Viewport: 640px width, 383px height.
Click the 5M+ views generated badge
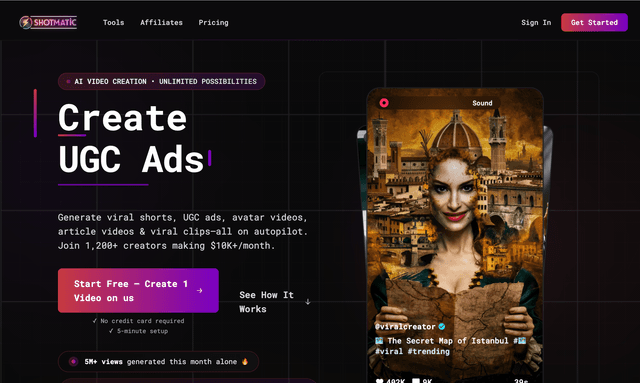[158, 361]
